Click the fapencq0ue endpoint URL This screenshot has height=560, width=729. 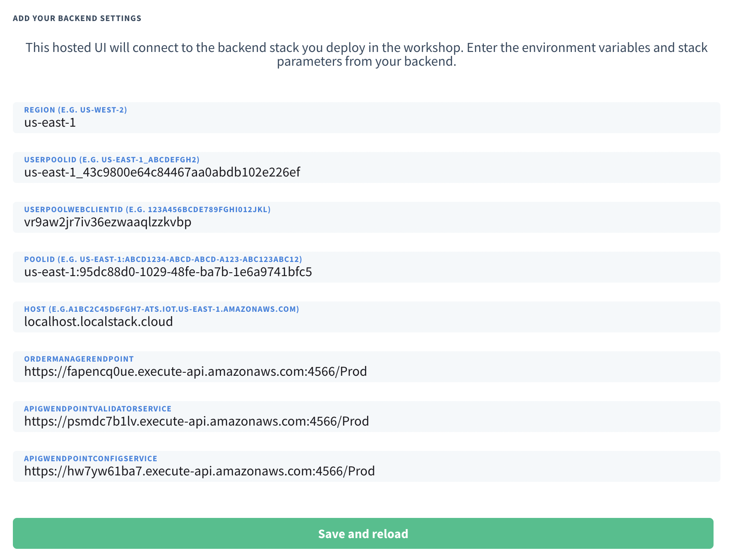pos(195,371)
